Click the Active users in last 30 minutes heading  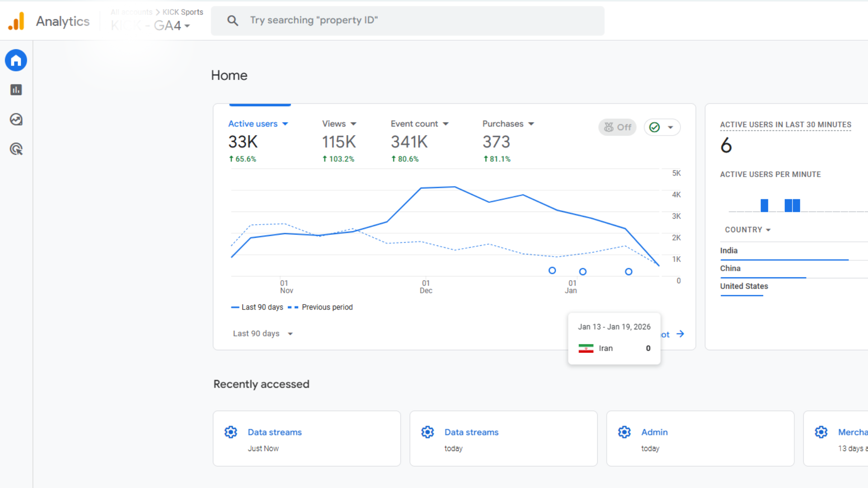786,125
